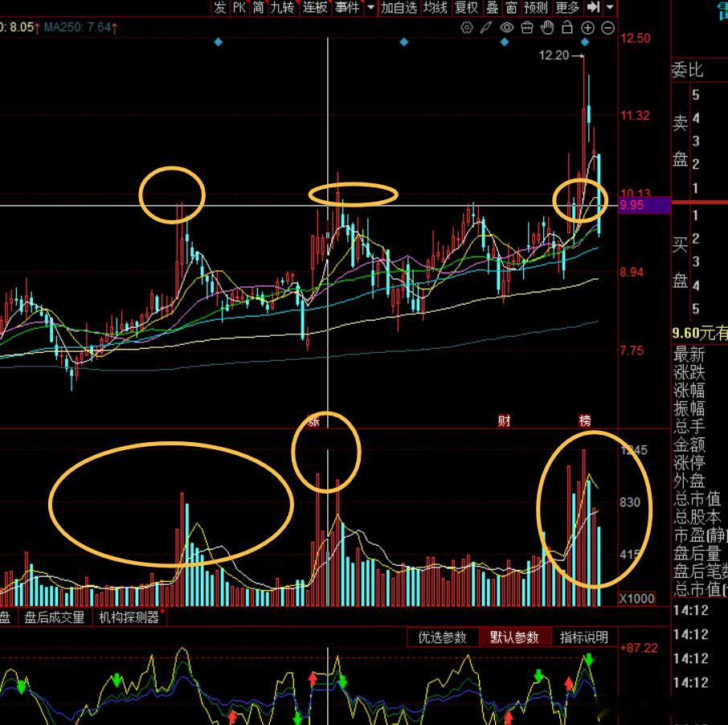Viewport: 728px width, 725px height.
Task: Toggle 均线 moving averages
Action: click(435, 7)
